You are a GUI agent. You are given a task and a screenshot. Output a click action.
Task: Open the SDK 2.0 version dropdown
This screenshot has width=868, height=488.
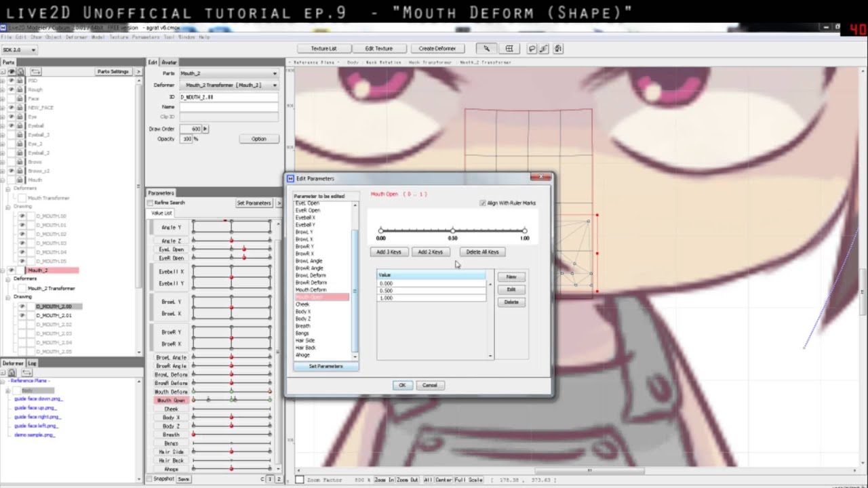point(19,49)
